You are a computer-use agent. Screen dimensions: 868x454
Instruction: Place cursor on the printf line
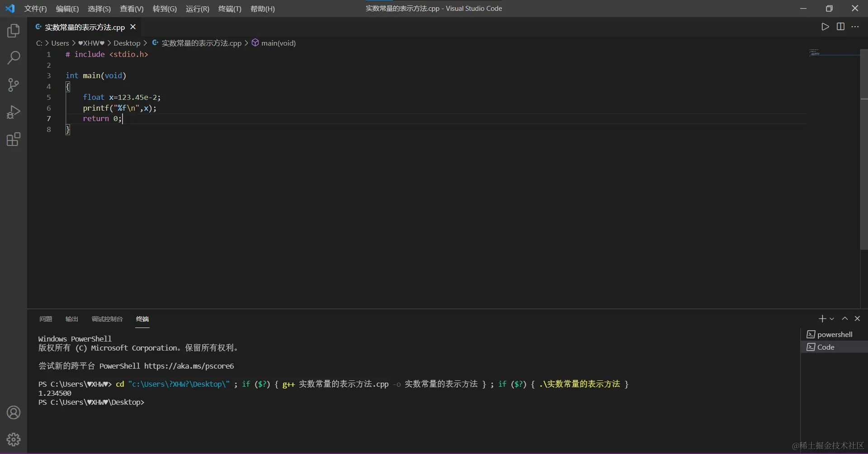pos(120,108)
